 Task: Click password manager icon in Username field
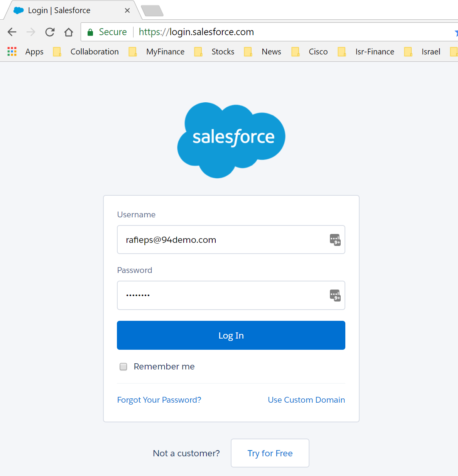335,240
